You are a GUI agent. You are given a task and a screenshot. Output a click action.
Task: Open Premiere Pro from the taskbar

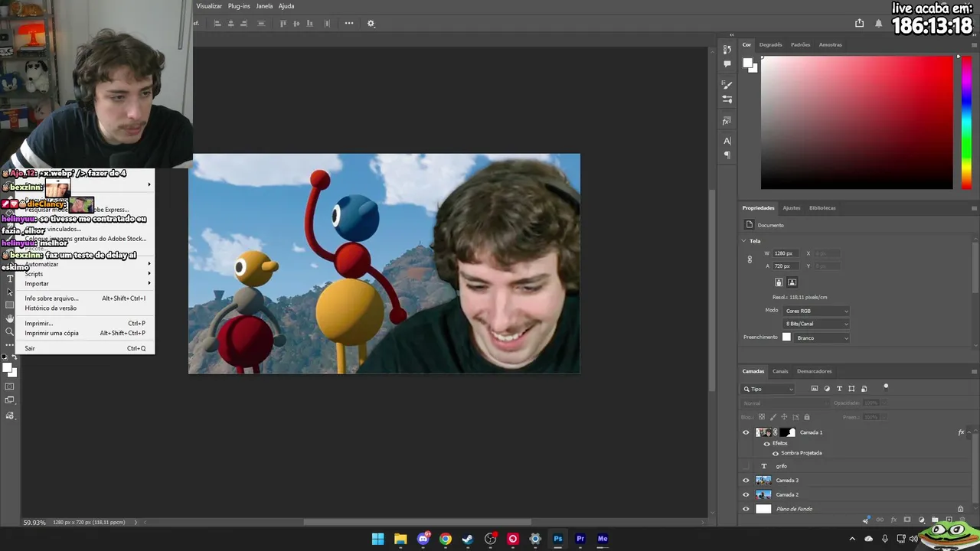580,539
